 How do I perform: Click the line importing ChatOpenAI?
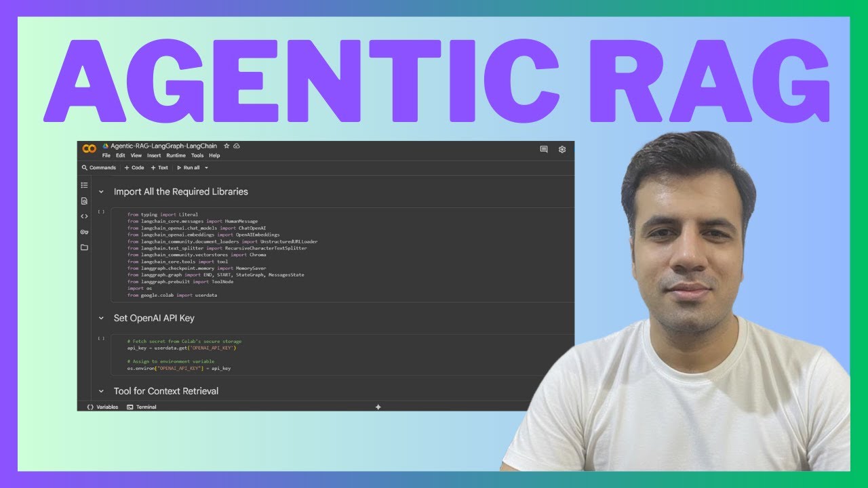pos(197,228)
